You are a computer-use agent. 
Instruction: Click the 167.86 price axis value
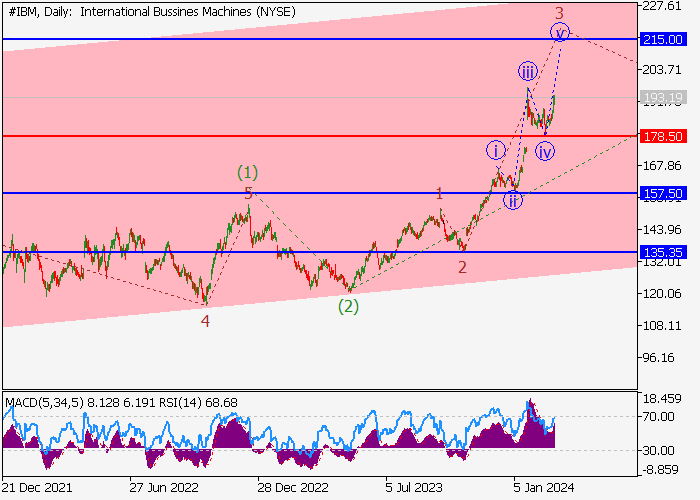(662, 166)
